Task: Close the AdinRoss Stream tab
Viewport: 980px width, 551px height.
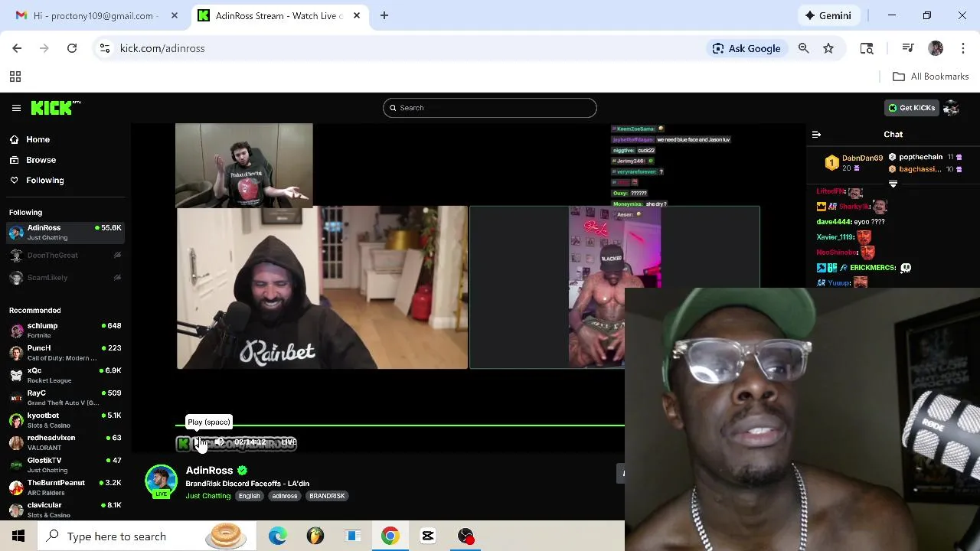Action: point(357,15)
